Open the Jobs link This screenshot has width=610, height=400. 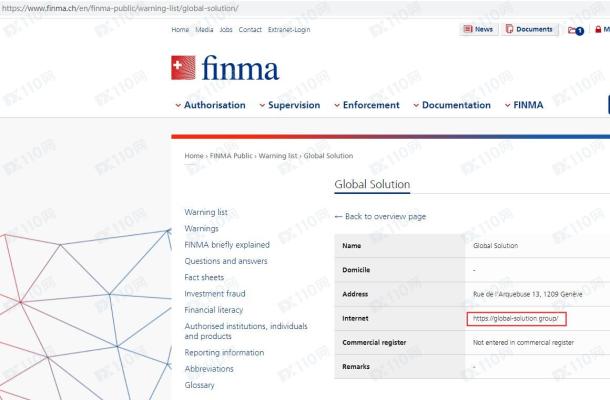226,30
